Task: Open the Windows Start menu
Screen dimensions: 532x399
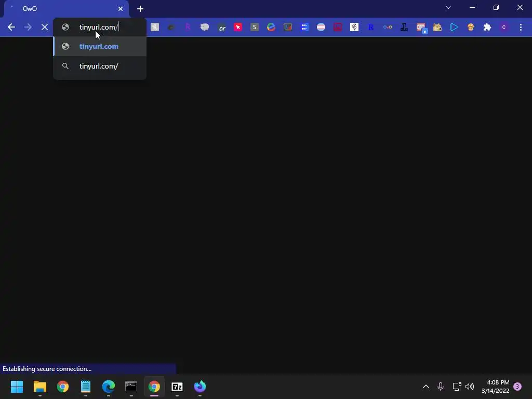Action: point(17,387)
